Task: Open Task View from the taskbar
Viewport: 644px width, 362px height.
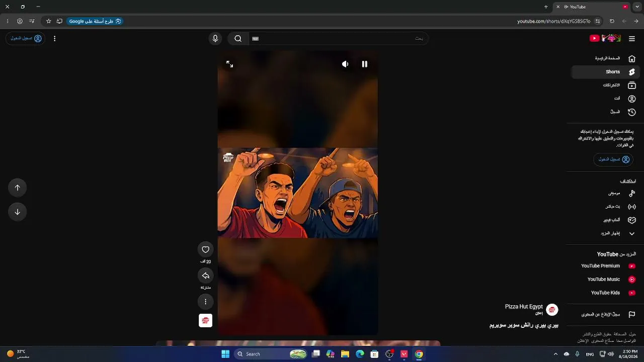Action: click(x=315, y=354)
